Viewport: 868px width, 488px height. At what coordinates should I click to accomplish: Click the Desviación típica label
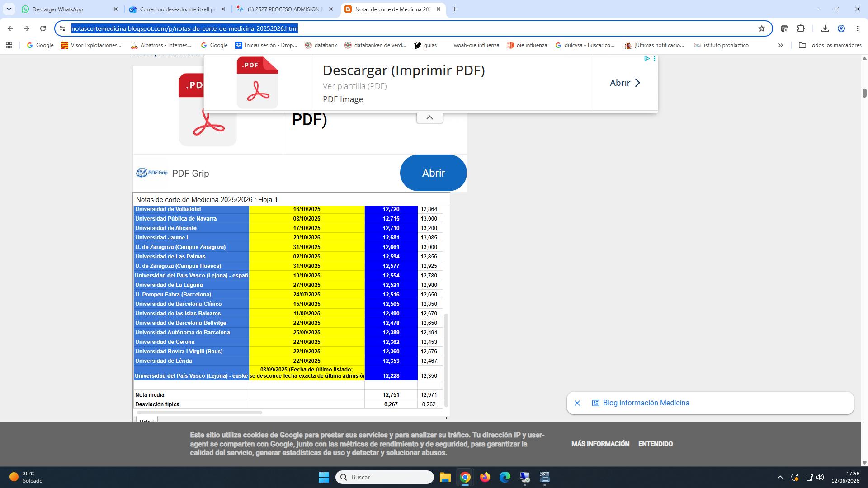[157, 404]
